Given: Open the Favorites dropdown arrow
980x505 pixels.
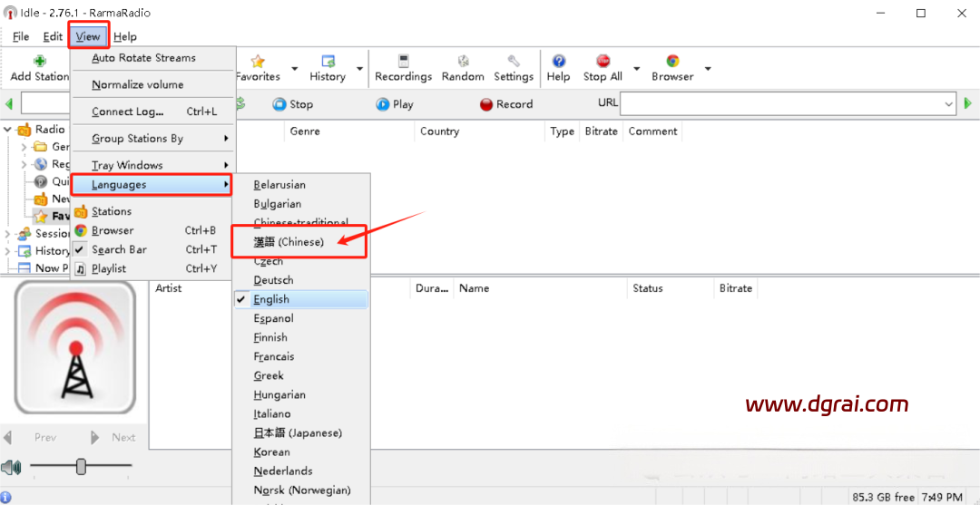Looking at the screenshot, I should tap(294, 69).
